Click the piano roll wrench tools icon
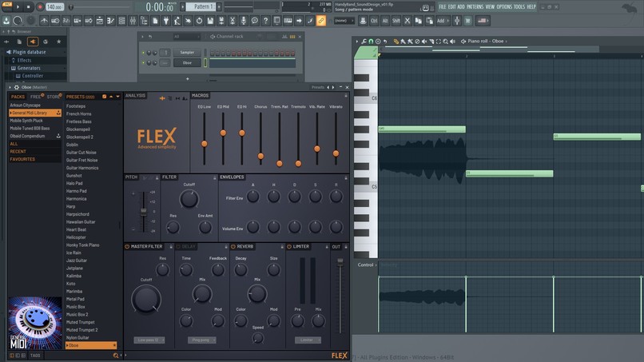This screenshot has height=362, width=644. (x=364, y=42)
